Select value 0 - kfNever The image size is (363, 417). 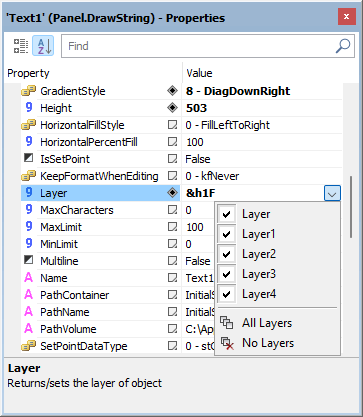[x=212, y=176]
